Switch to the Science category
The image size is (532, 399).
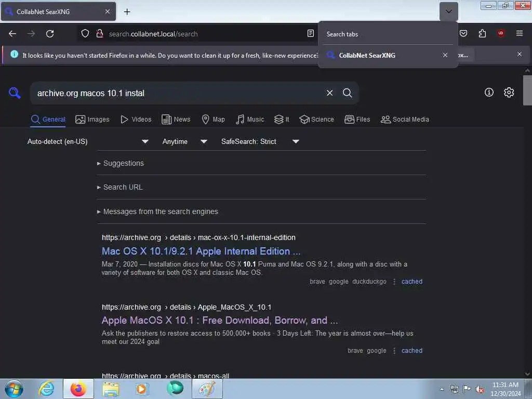pos(316,119)
